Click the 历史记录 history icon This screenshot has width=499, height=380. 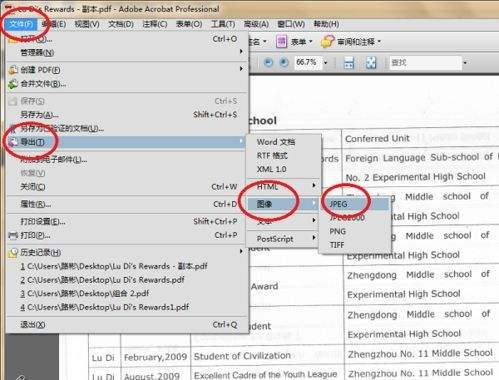coord(13,253)
